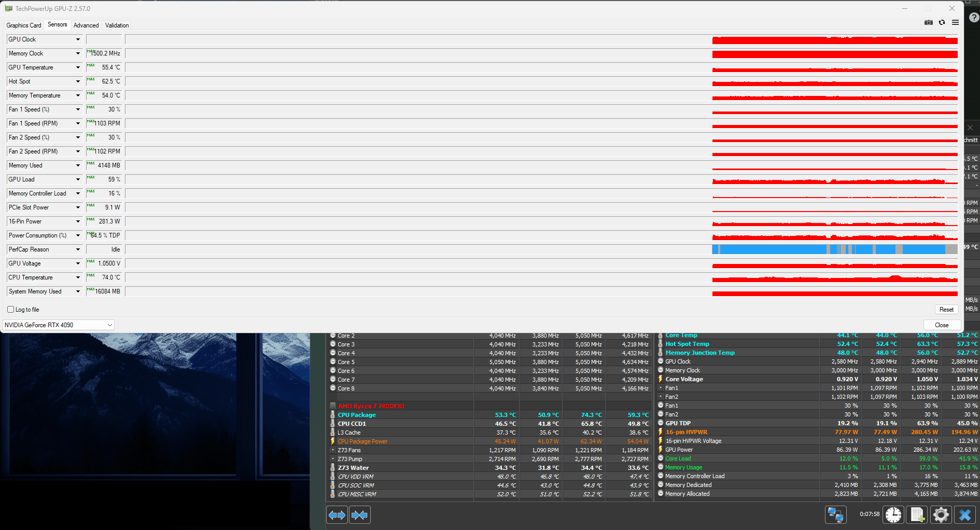980x530 pixels.
Task: Expand the PCIe Slot Power dropdown
Action: [x=78, y=207]
